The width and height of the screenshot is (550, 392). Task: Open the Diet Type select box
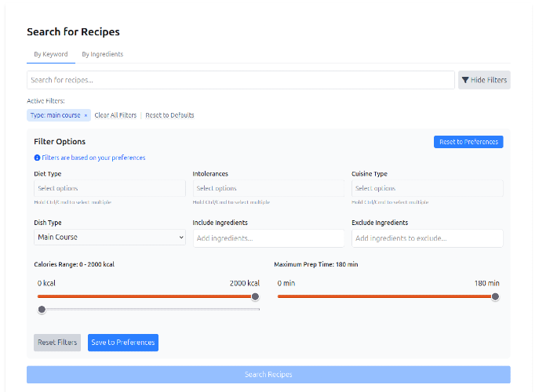110,188
